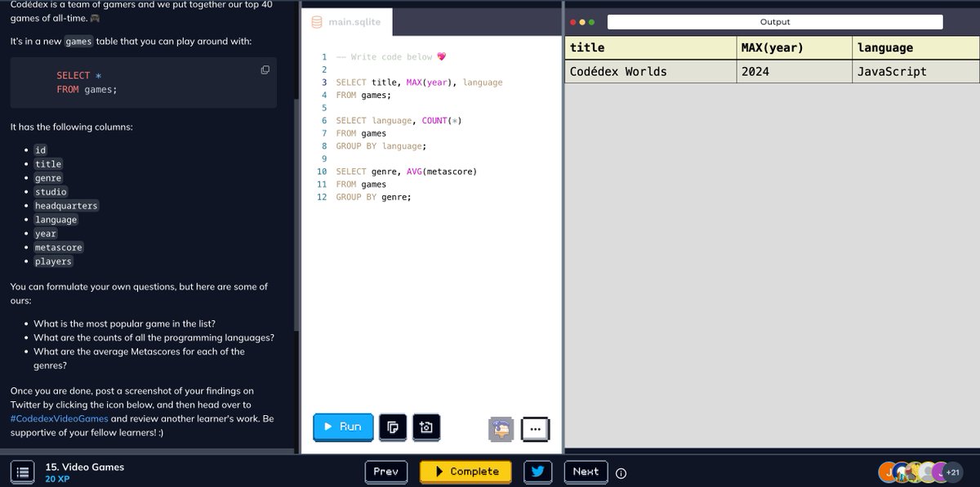Open the #CodedexVideoGames hashtag link

pos(59,418)
